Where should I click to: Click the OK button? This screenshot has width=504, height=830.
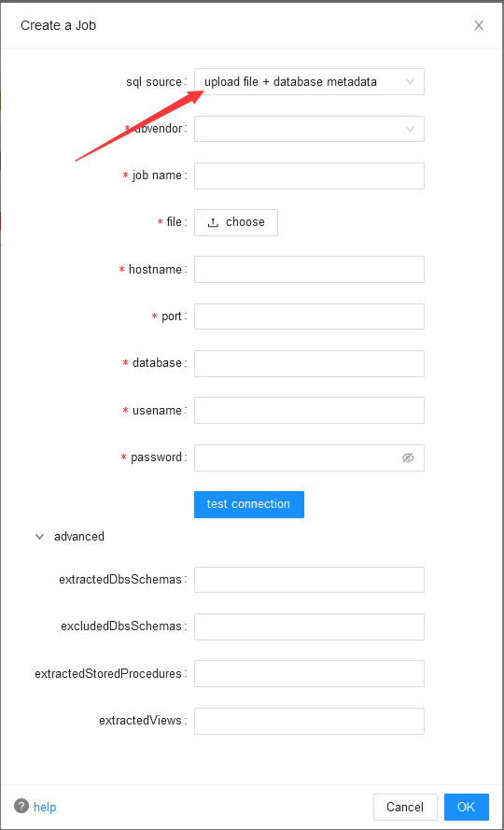point(467,807)
